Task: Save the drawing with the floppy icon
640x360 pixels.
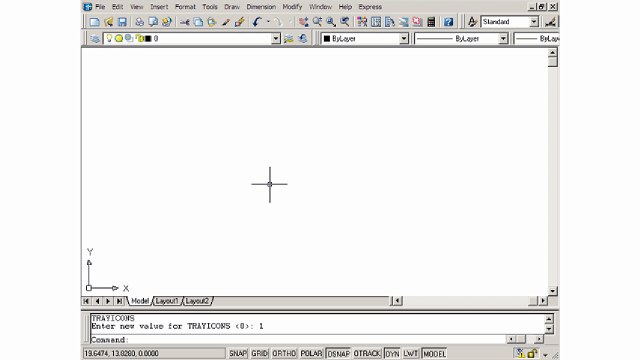Action: pos(122,22)
